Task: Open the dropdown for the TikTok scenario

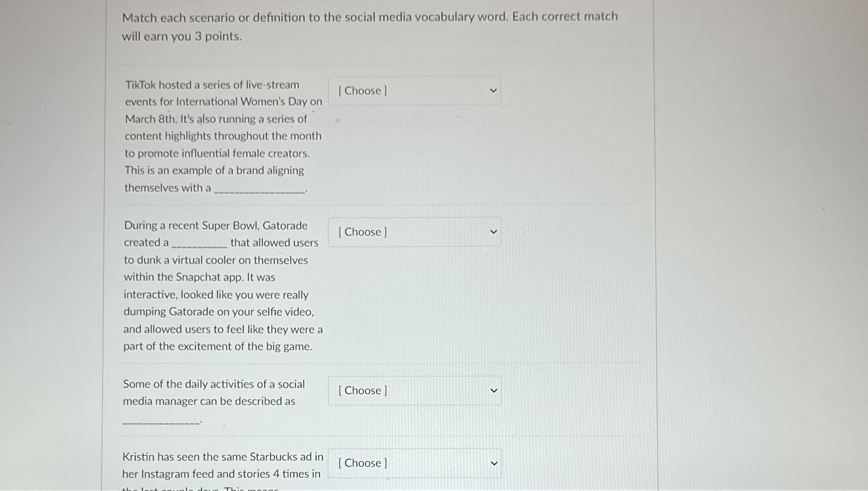Action: pyautogui.click(x=414, y=91)
